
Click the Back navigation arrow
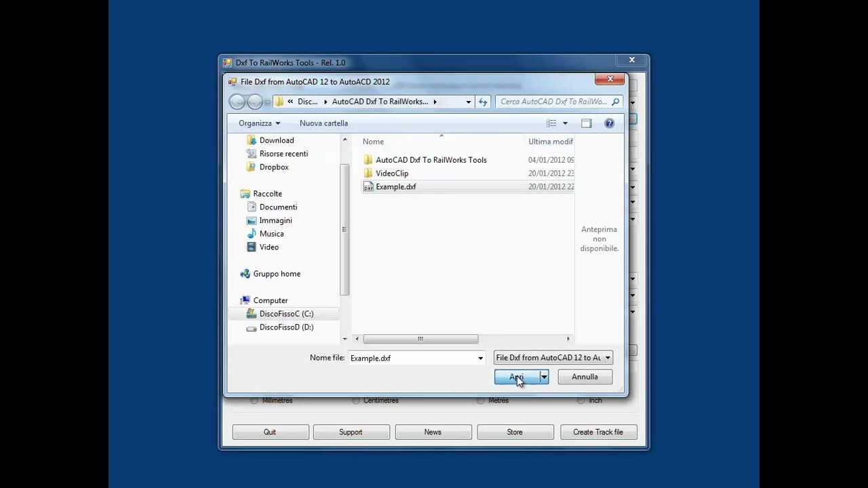[237, 102]
